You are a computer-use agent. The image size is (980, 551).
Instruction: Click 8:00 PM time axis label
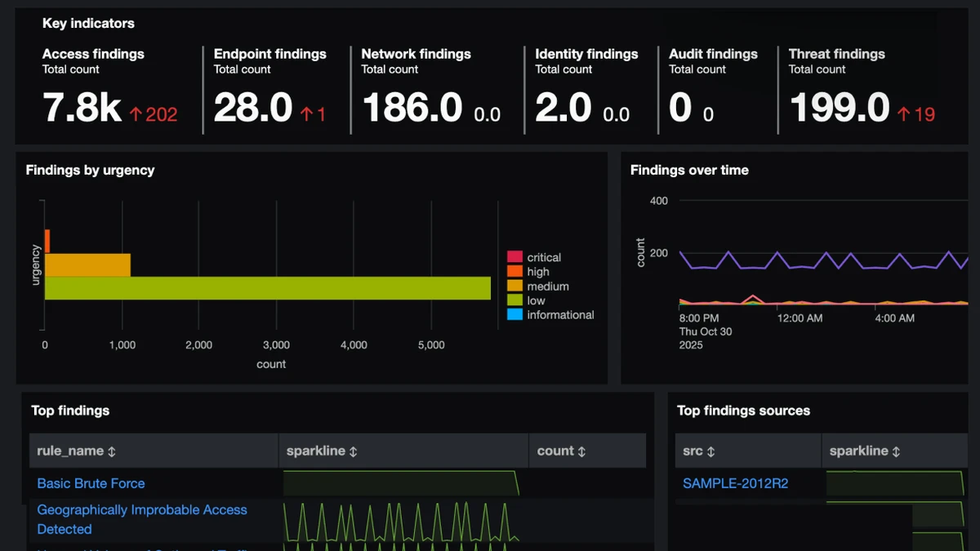pos(699,318)
